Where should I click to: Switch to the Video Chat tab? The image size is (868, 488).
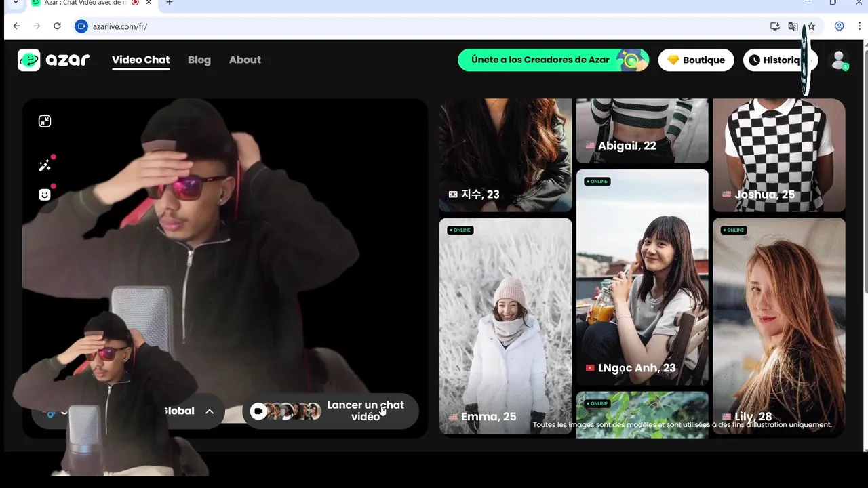point(141,60)
